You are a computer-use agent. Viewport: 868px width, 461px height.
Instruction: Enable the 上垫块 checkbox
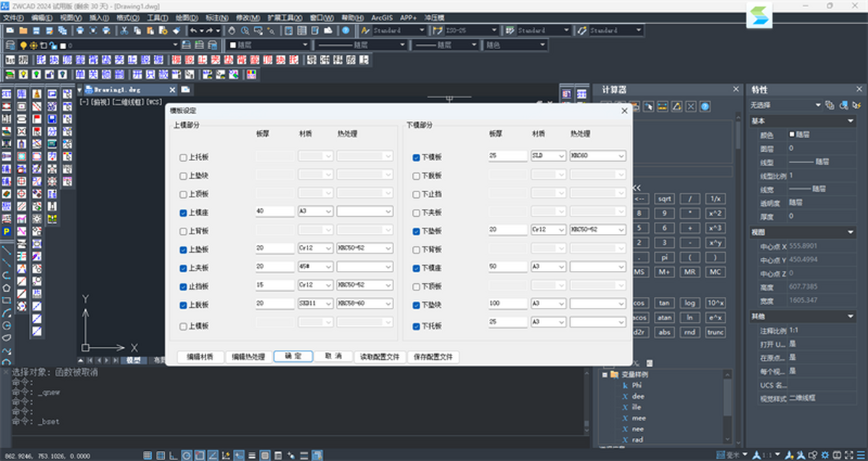[183, 176]
